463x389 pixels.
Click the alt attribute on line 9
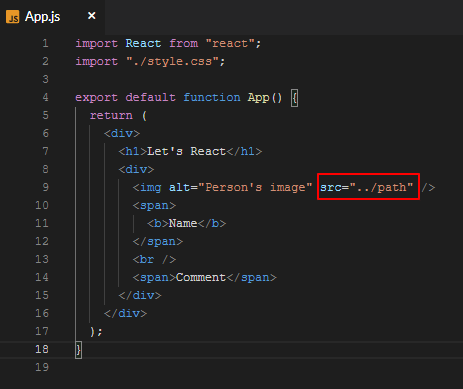click(179, 187)
